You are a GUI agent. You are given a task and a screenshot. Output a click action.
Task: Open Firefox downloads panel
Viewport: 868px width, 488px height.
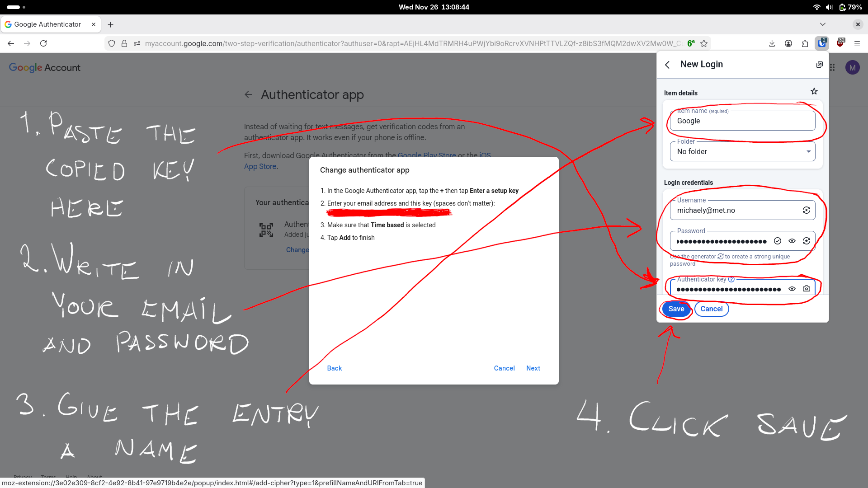772,43
